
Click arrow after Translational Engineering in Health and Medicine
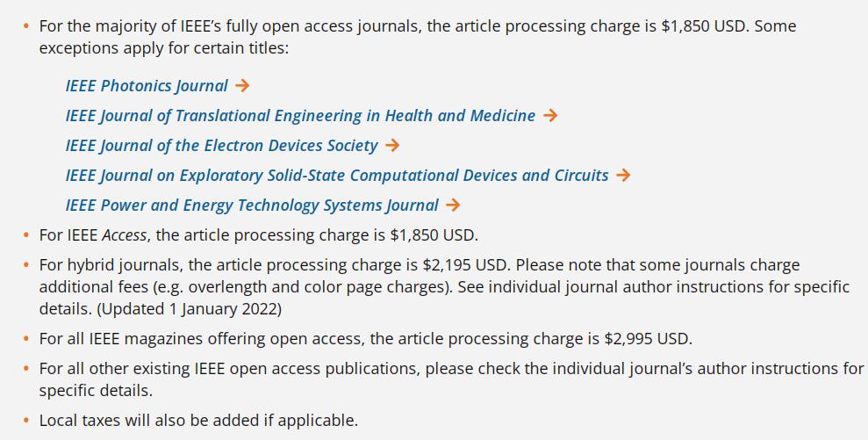coord(550,115)
